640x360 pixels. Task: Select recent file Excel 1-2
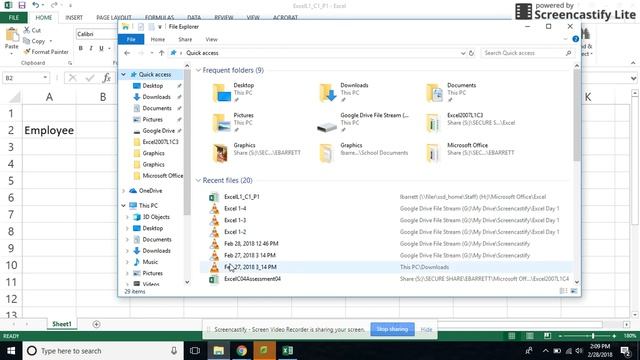[x=235, y=232]
